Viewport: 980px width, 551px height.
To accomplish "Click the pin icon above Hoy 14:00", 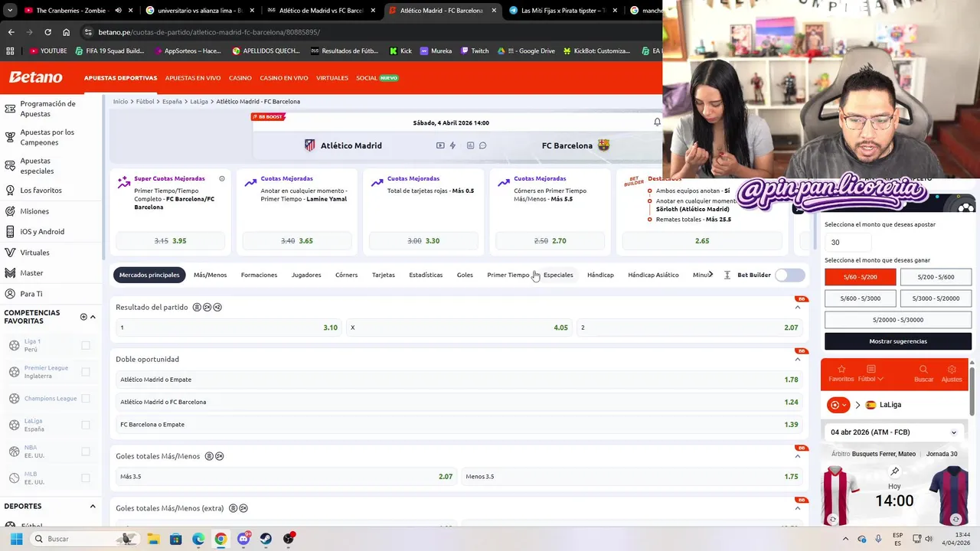I will [894, 471].
